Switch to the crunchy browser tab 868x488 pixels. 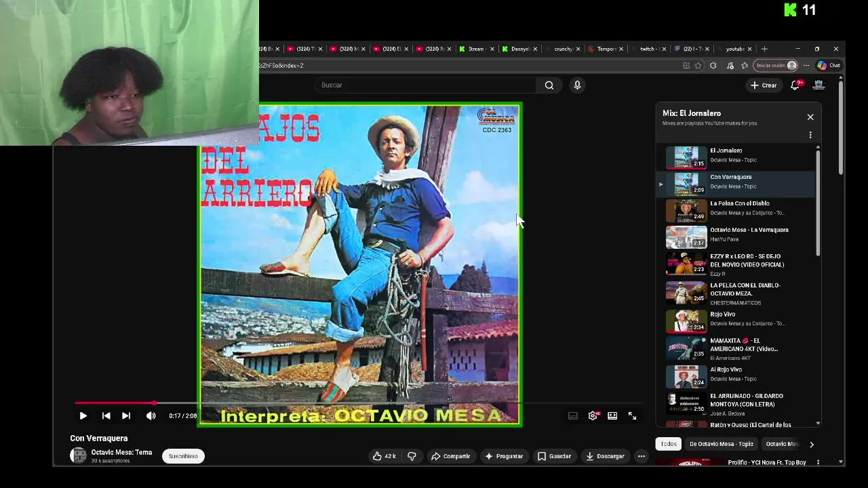click(x=564, y=49)
